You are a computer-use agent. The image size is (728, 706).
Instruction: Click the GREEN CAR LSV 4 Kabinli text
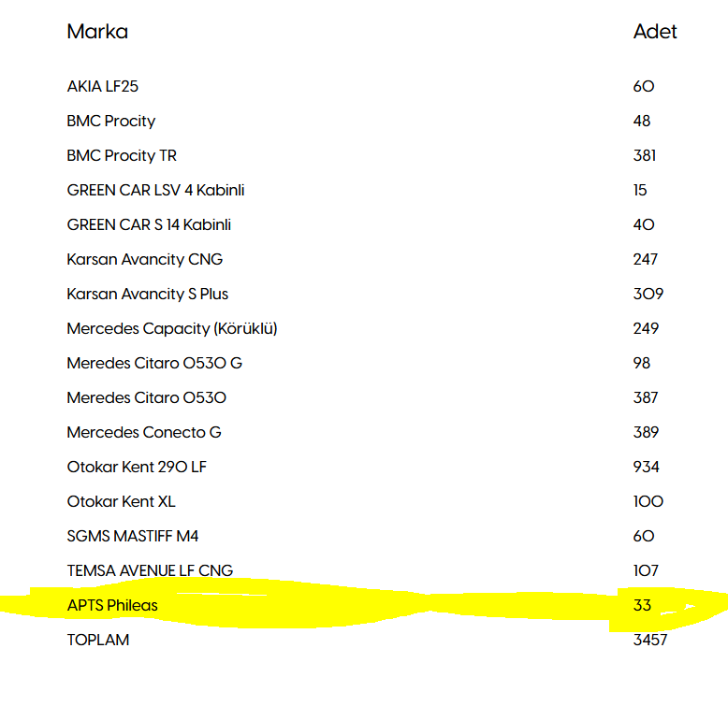155,190
